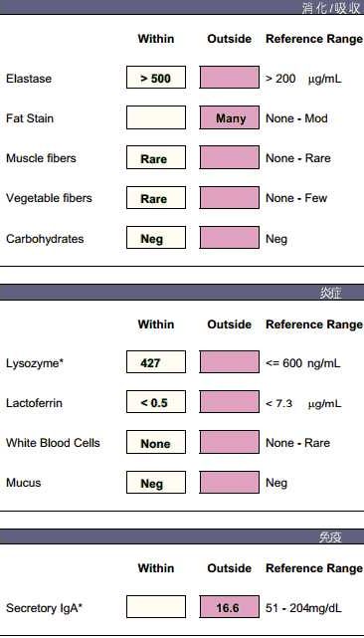Click White Blood Cells 'None' box

click(x=156, y=442)
